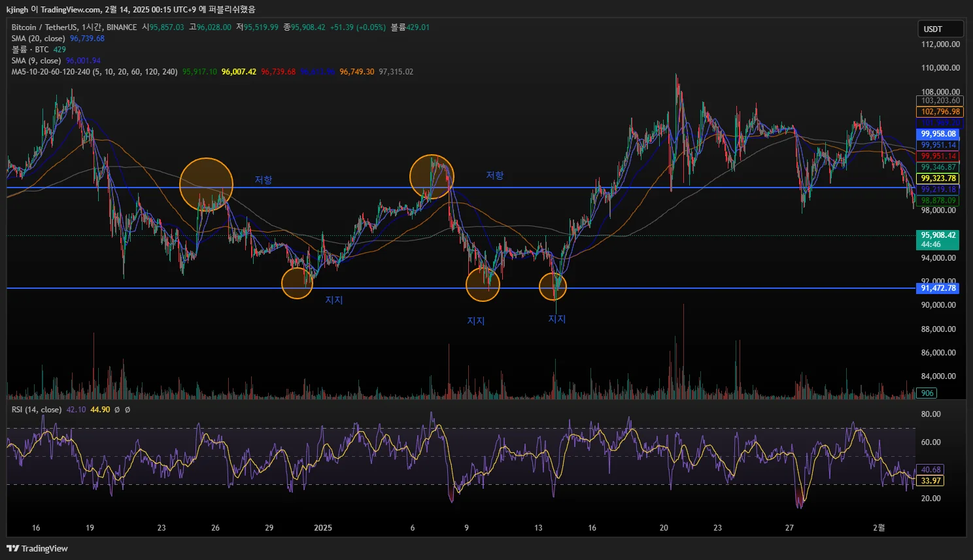Open the USDT currency selector

(940, 29)
